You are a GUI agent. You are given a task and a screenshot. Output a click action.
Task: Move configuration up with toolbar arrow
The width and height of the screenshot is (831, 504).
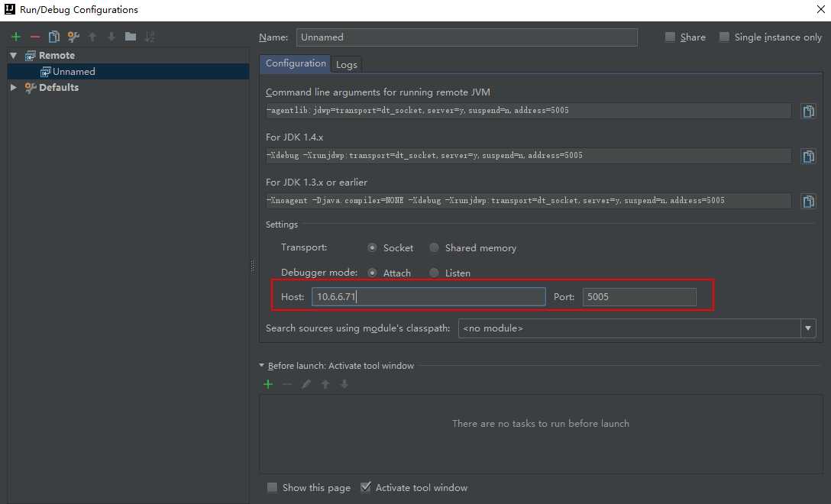click(92, 37)
